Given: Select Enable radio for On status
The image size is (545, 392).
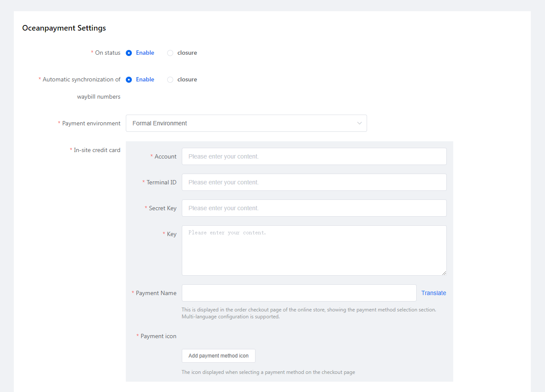Looking at the screenshot, I should (129, 53).
